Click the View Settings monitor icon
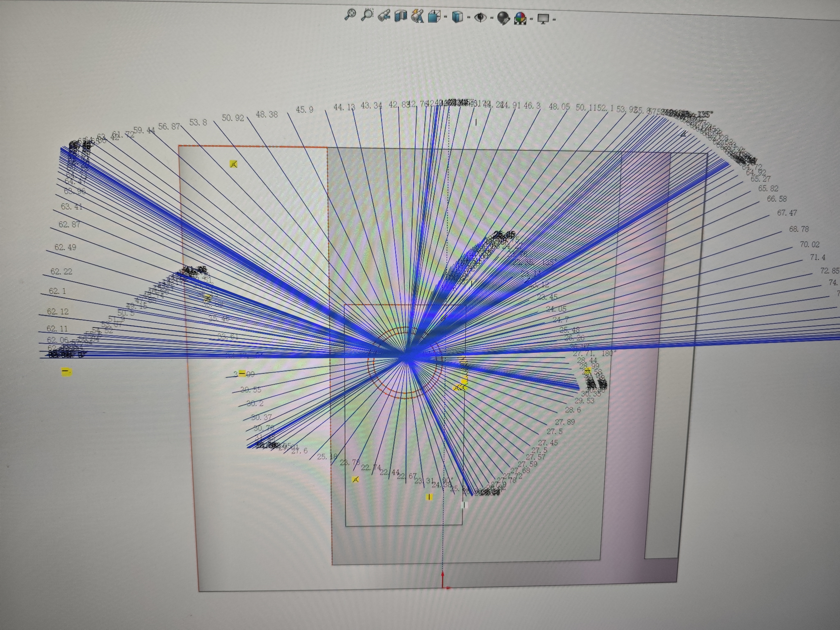 543,19
